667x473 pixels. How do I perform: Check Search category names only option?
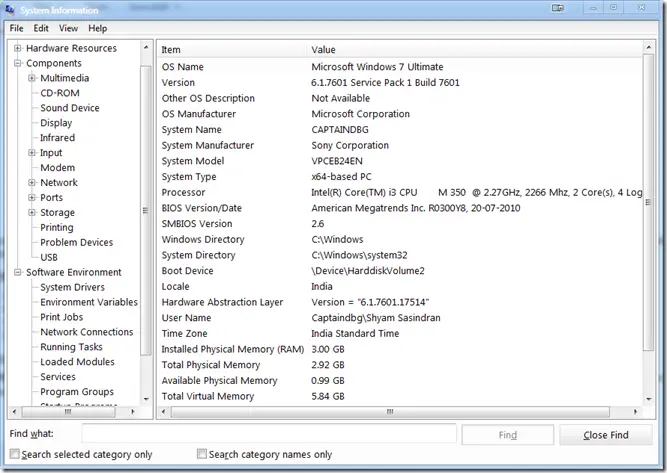click(x=203, y=454)
